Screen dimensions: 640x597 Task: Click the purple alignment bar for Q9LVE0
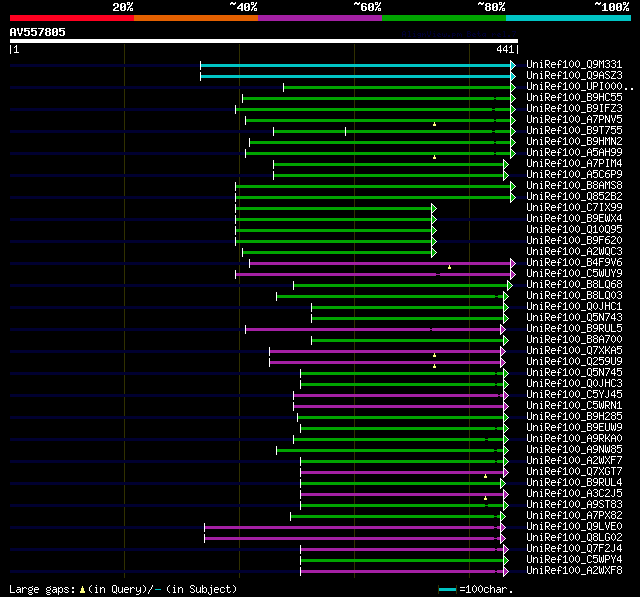(x=353, y=527)
